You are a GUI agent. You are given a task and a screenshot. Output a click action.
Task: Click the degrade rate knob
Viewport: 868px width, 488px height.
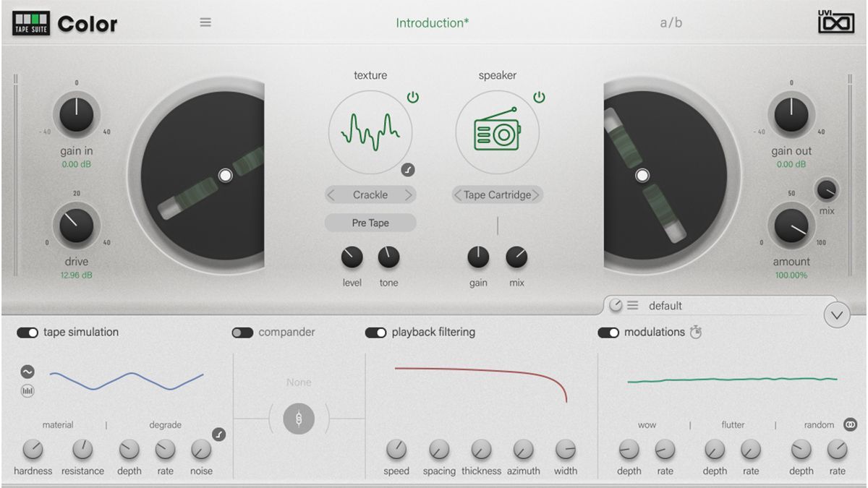point(166,450)
